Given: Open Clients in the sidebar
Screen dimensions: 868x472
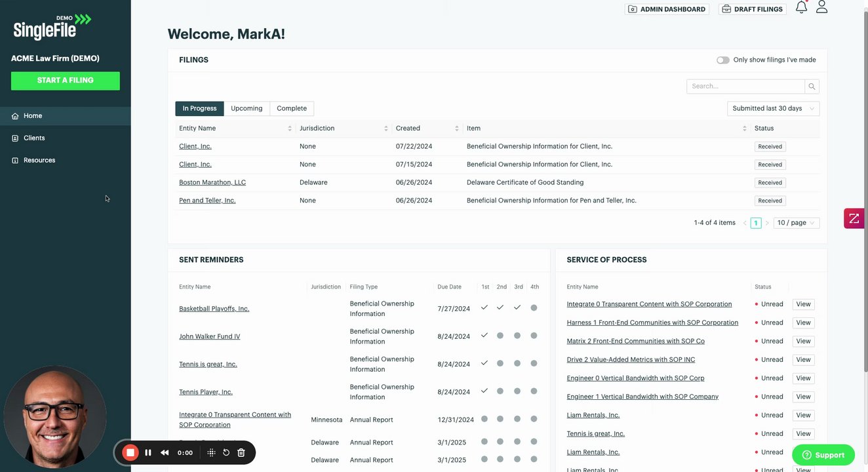Looking at the screenshot, I should tap(66, 138).
